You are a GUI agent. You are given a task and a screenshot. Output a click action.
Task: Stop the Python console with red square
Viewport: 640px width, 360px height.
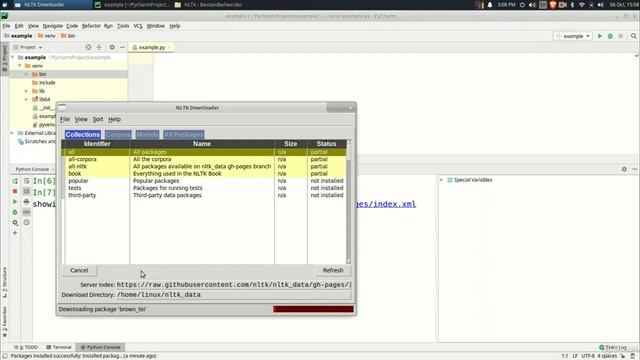pos(15,191)
